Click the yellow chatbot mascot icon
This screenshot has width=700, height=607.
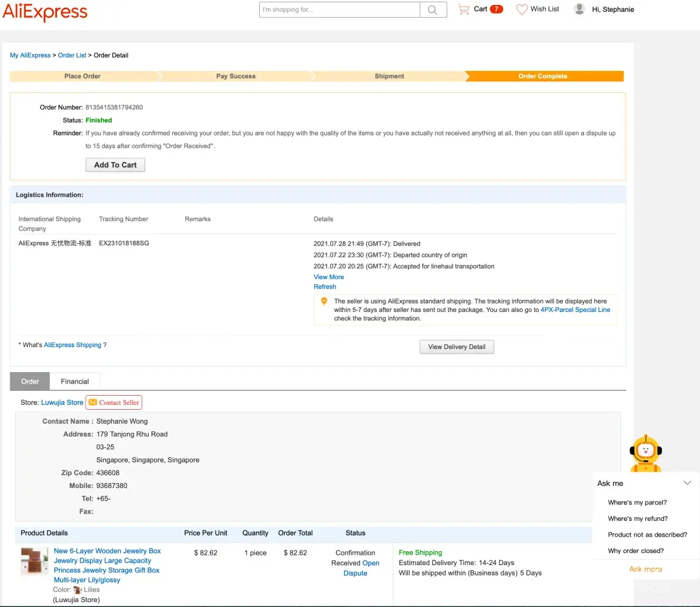[645, 452]
